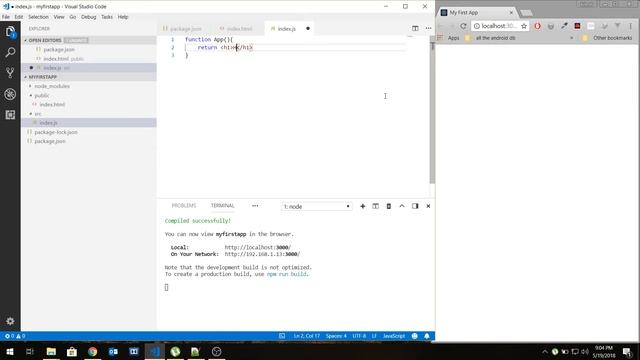
Task: Close the terminal panel
Action: [428, 206]
